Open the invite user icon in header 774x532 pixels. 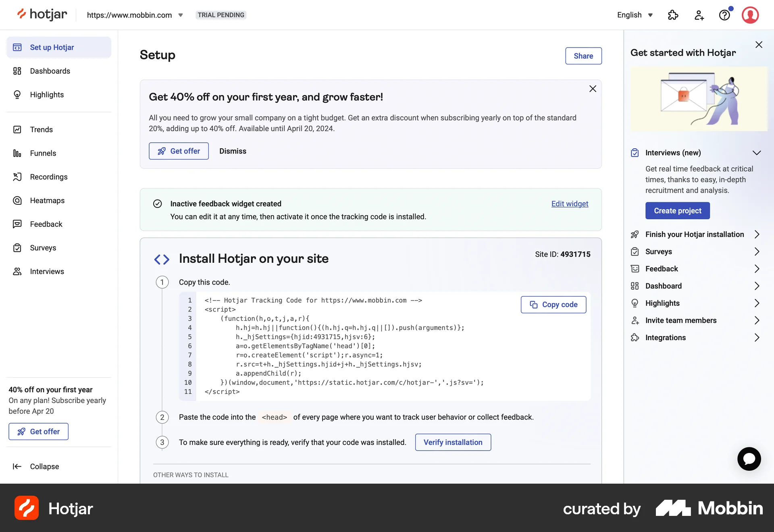(699, 15)
